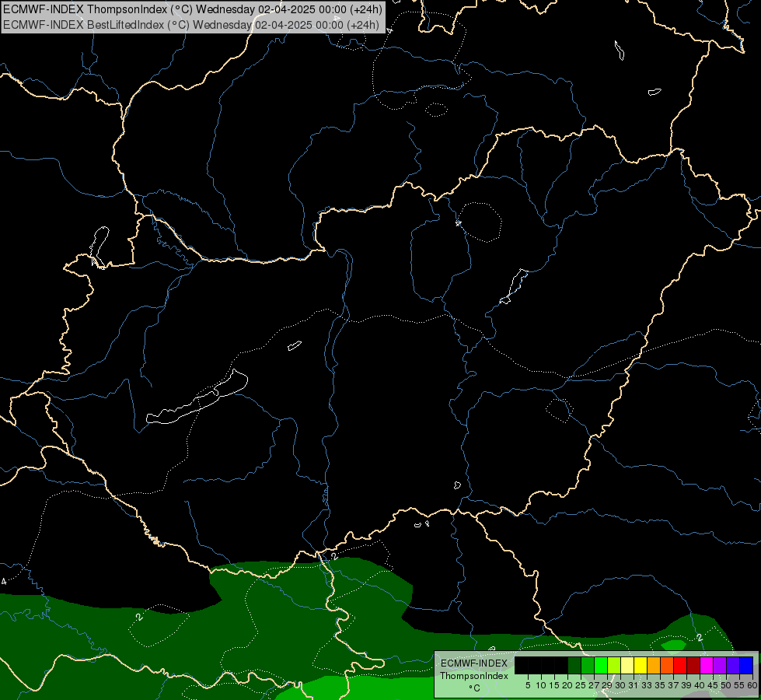Image resolution: width=761 pixels, height=700 pixels.
Task: Click the dark green 20–25 legend swatch
Action: pos(574,665)
